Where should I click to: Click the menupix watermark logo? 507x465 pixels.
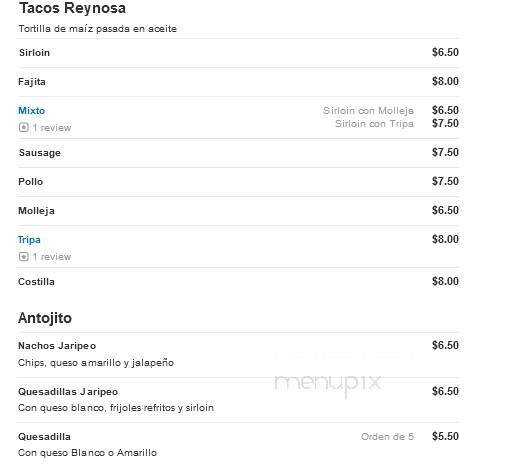327,383
